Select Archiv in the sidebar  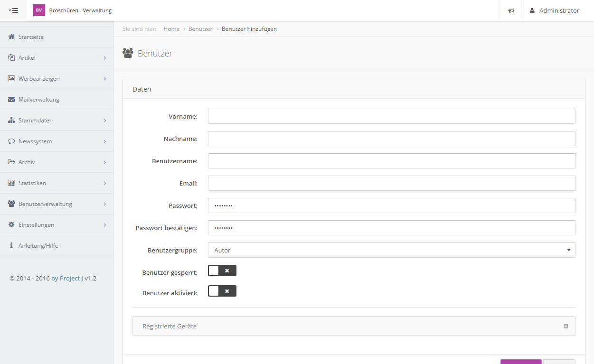click(27, 162)
